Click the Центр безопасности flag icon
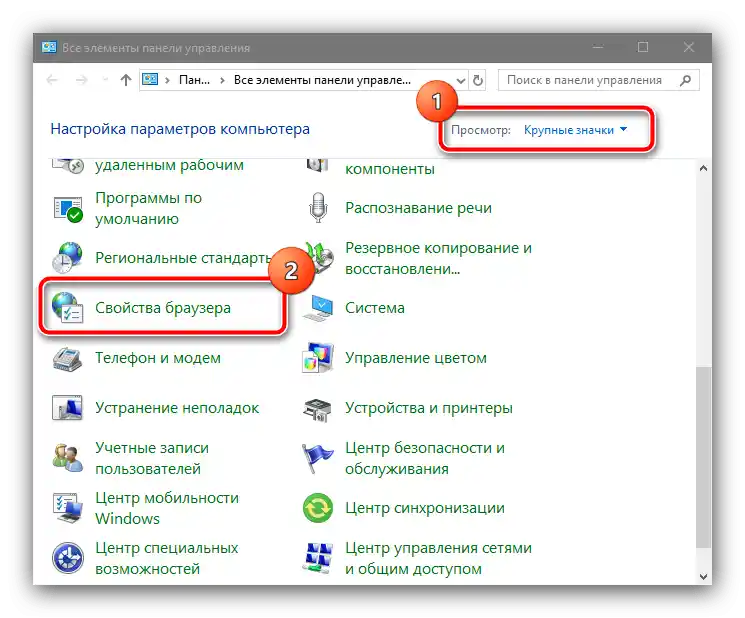This screenshot has width=745, height=618. [317, 458]
